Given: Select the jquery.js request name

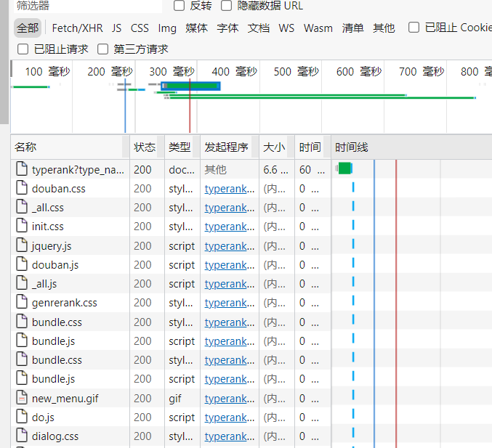Looking at the screenshot, I should click(52, 246).
